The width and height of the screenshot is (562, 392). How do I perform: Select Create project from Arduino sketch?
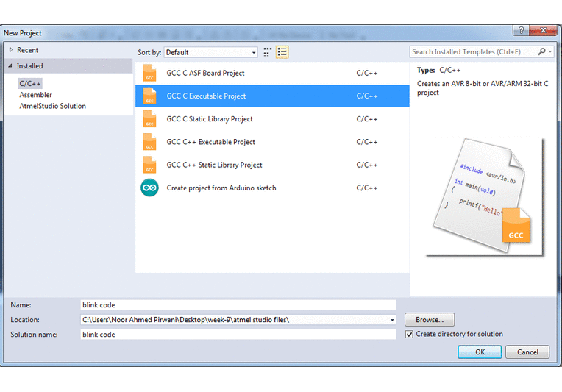pos(272,188)
